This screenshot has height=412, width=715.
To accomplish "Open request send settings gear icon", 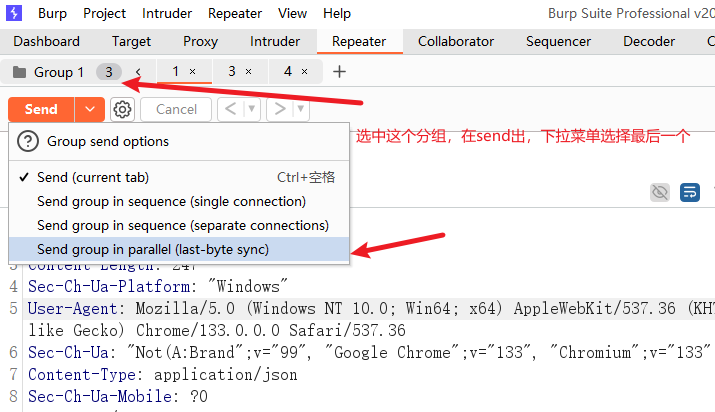I will pos(122,109).
